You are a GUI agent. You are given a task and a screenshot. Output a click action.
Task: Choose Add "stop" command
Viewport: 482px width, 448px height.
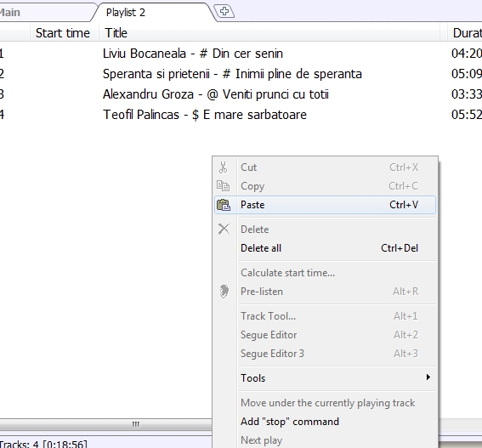(x=325, y=422)
